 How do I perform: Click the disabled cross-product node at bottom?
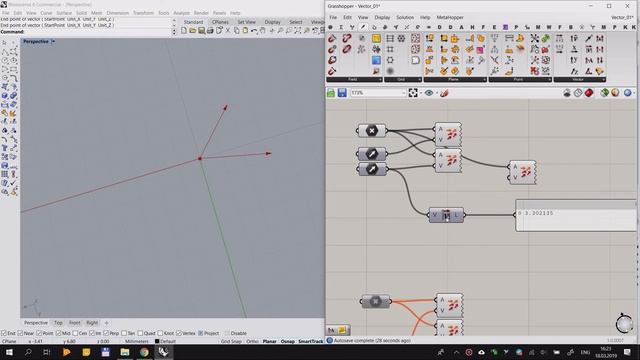pyautogui.click(x=376, y=302)
